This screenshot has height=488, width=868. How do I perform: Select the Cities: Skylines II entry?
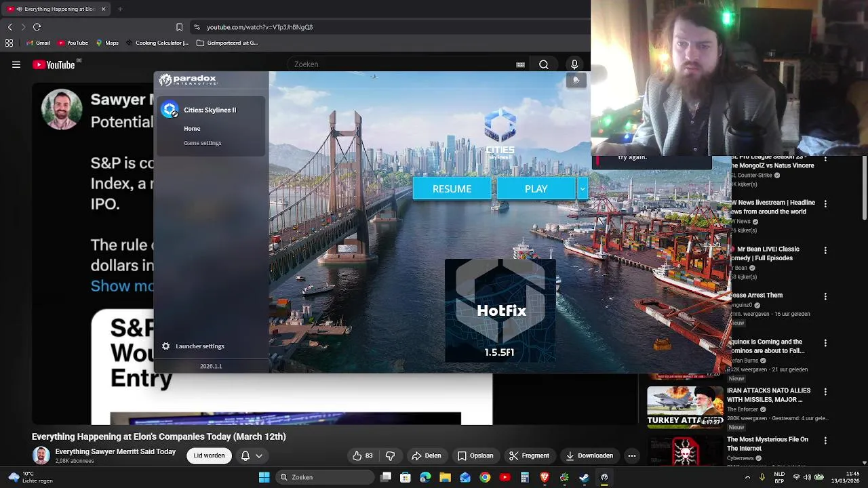click(210, 110)
